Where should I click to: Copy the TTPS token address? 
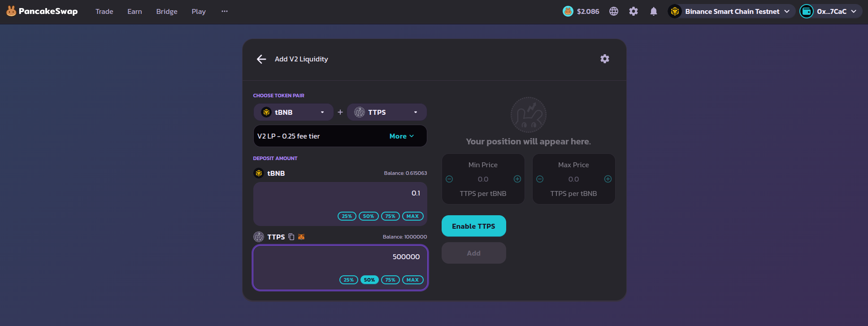291,237
